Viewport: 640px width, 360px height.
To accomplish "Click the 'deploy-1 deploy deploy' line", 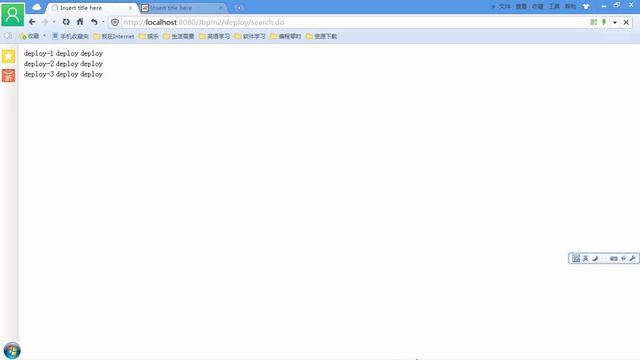I will [x=63, y=53].
